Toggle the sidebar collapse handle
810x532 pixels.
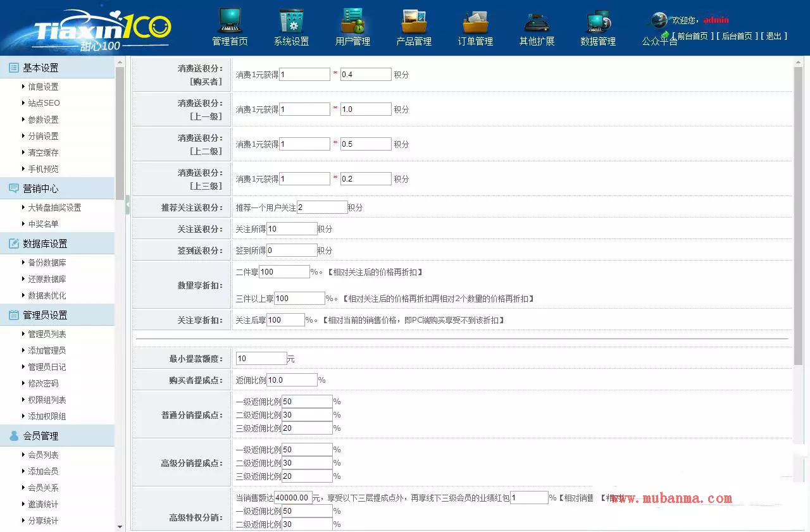[127, 205]
